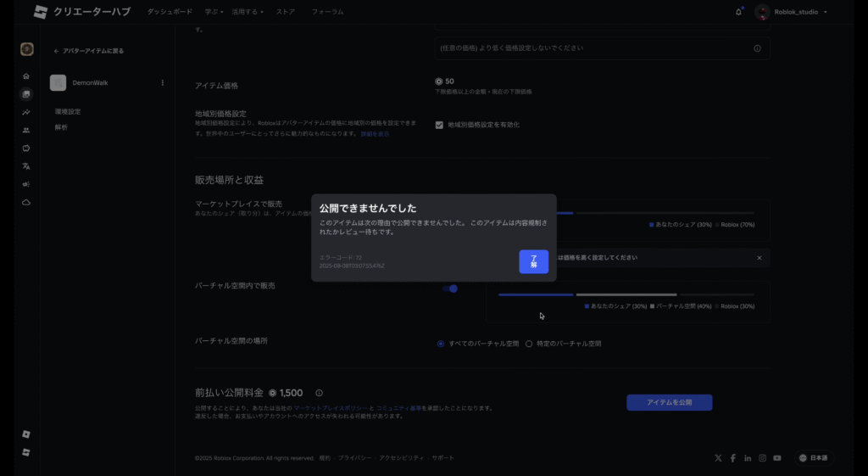The height and width of the screenshot is (476, 868).
Task: Open the creations icon in sidebar
Action: coord(26,94)
